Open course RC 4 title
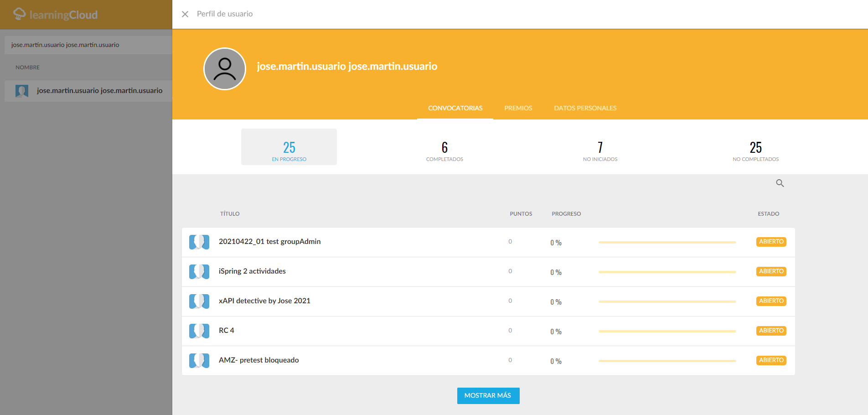Screen dimensions: 868x415 pyautogui.click(x=226, y=331)
